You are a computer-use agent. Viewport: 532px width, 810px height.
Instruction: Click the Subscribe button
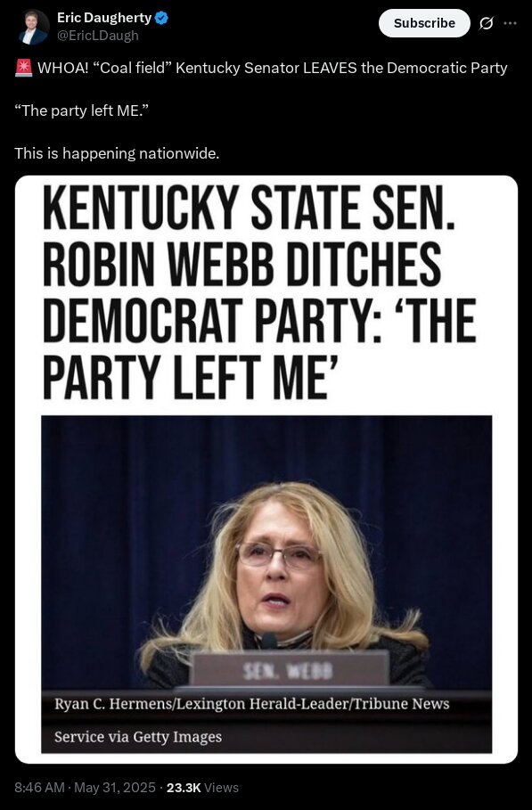424,23
